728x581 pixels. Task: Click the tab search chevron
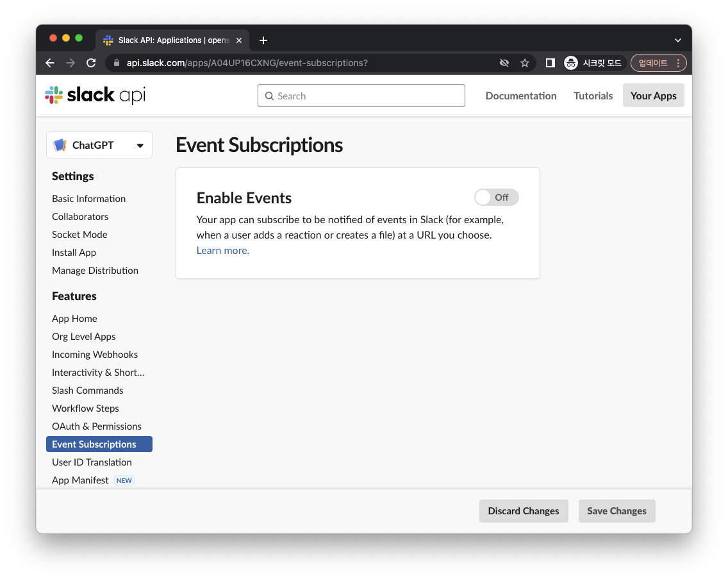point(678,40)
